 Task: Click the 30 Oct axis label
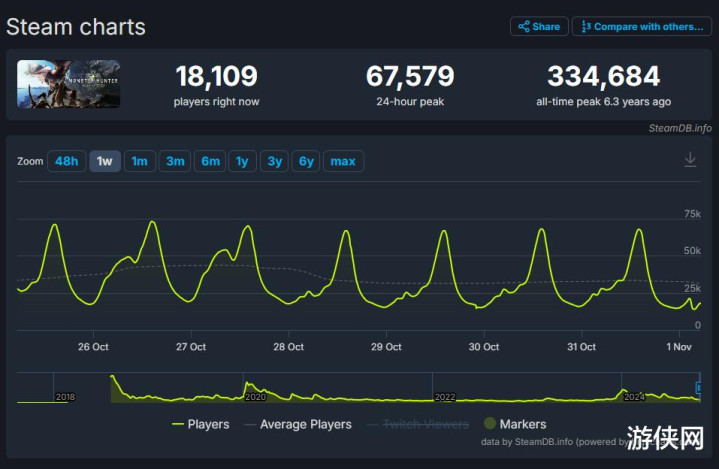[484, 347]
